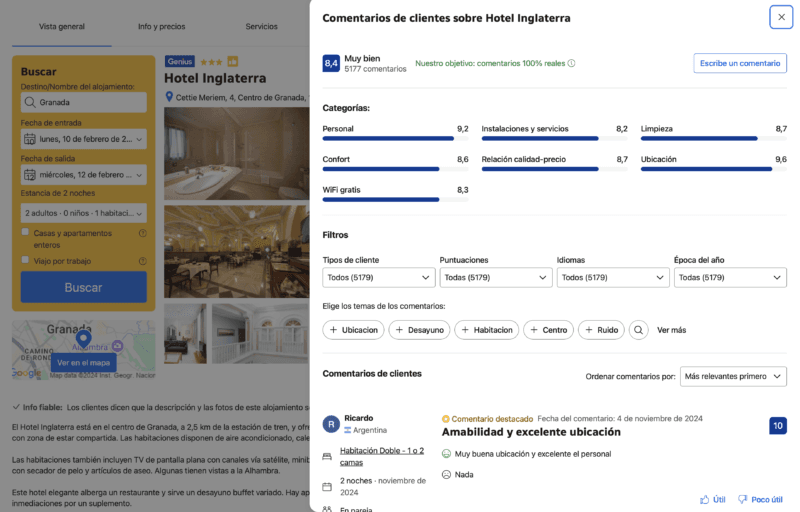Click the help icon beside Viajo por trabajo
800x512 pixels.
(x=143, y=261)
